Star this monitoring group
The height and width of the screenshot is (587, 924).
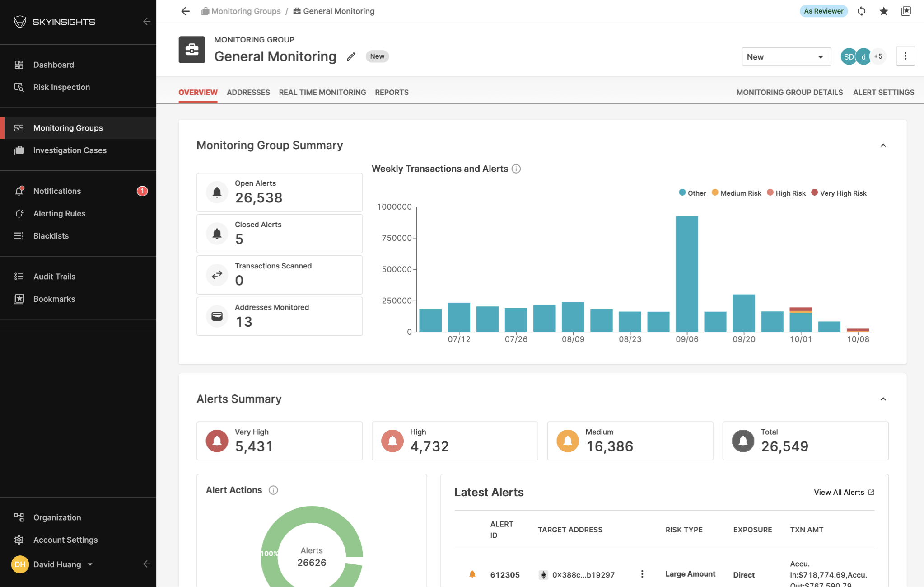[884, 11]
